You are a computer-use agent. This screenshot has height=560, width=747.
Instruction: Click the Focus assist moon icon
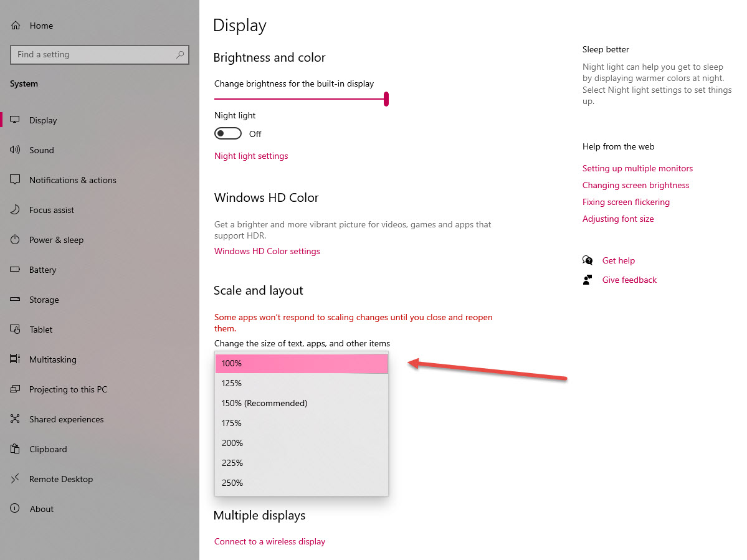pyautogui.click(x=15, y=209)
